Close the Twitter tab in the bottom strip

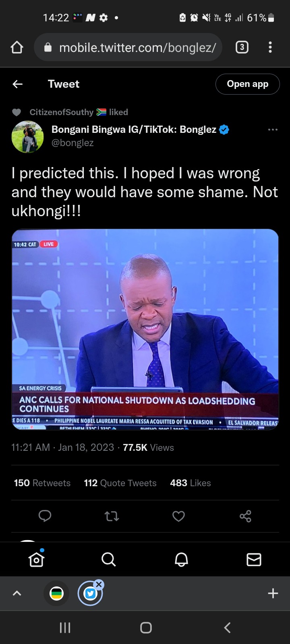click(99, 584)
